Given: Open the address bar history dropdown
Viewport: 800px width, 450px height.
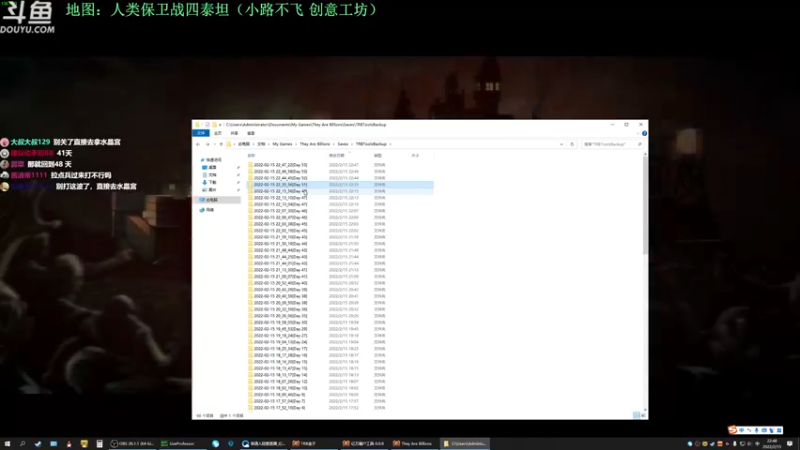Looking at the screenshot, I should tap(562, 144).
